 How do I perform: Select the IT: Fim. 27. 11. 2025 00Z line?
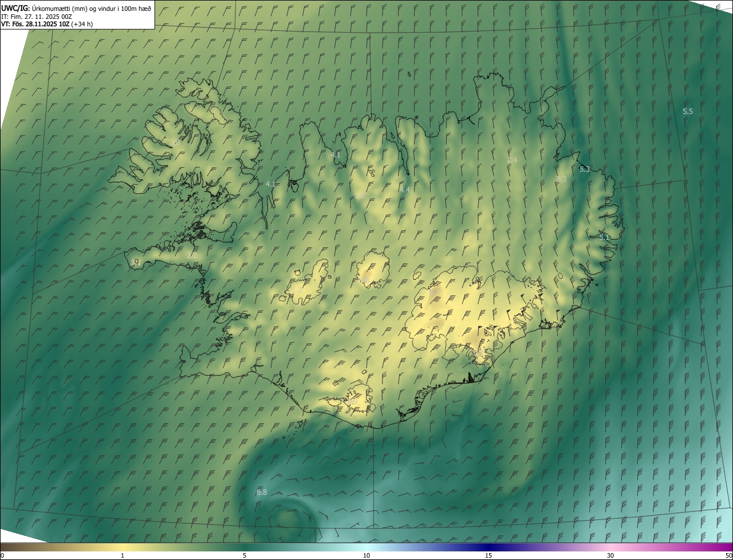click(37, 17)
